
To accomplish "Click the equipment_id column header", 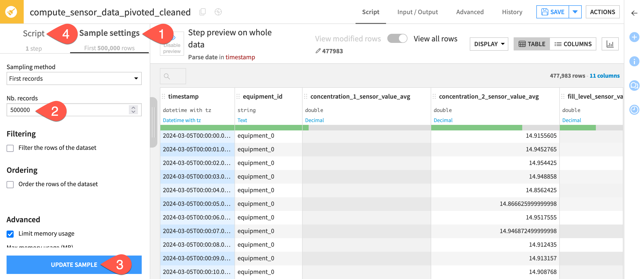I will point(262,96).
